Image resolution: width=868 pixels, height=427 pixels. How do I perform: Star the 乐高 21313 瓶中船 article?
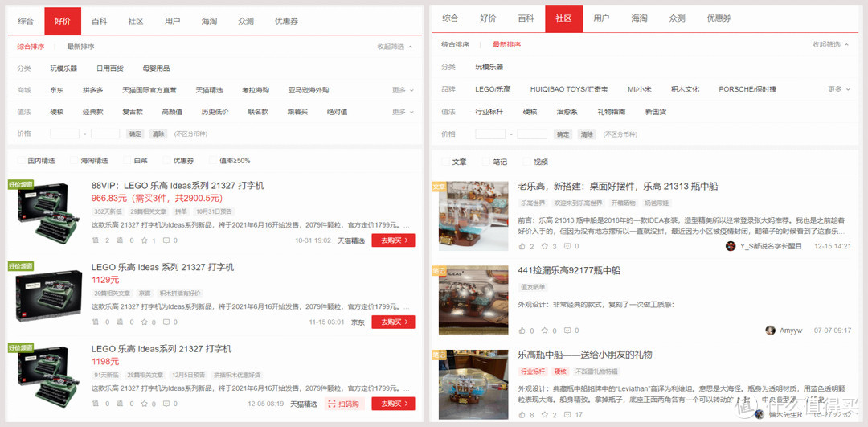[x=545, y=246]
